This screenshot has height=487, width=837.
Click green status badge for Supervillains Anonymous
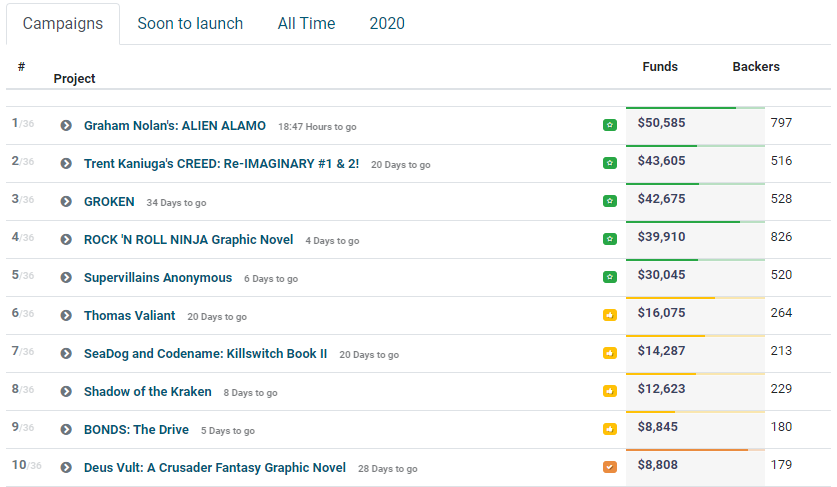tap(610, 277)
